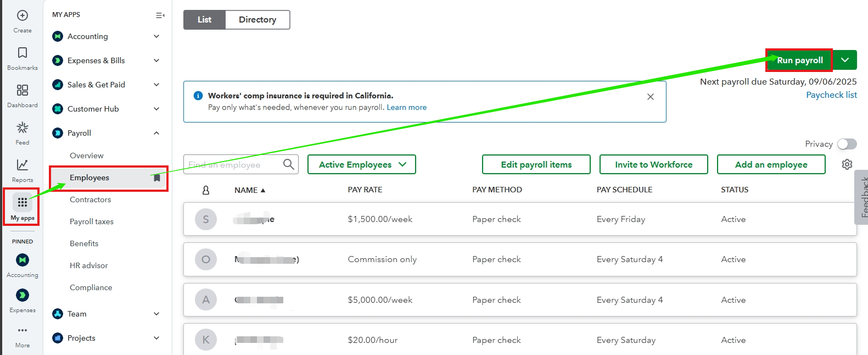
Task: Click the person icon column header
Action: pyautogui.click(x=206, y=190)
